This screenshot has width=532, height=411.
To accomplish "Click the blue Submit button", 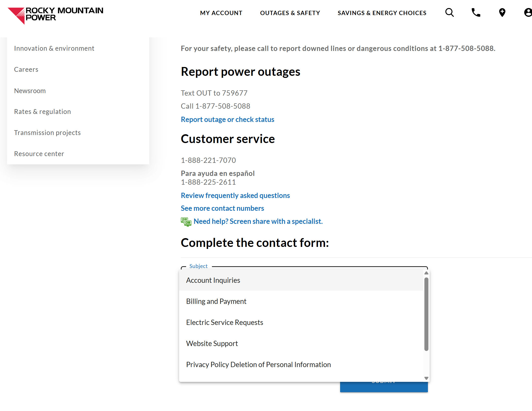I will [384, 387].
